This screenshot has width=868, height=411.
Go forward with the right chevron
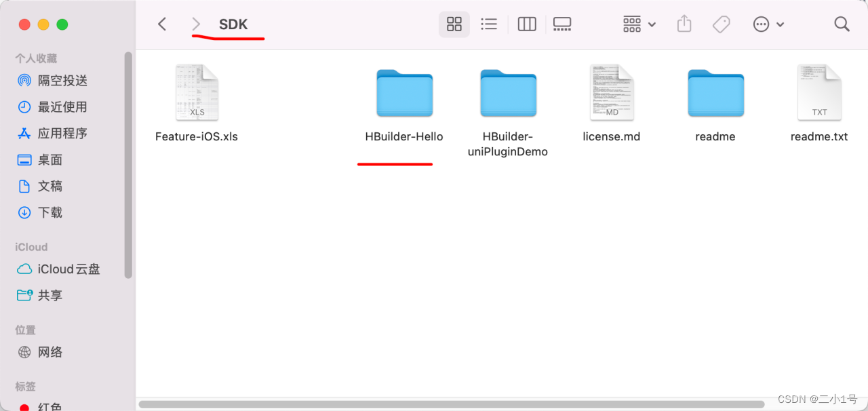[x=197, y=24]
